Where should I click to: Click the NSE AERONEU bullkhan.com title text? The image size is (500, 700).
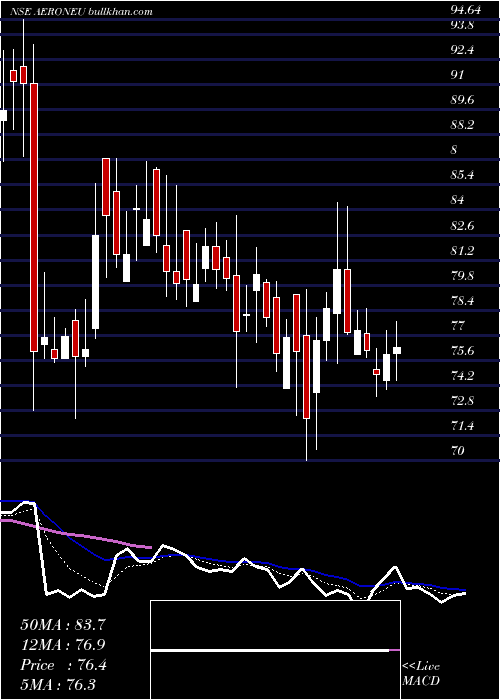coord(81,11)
